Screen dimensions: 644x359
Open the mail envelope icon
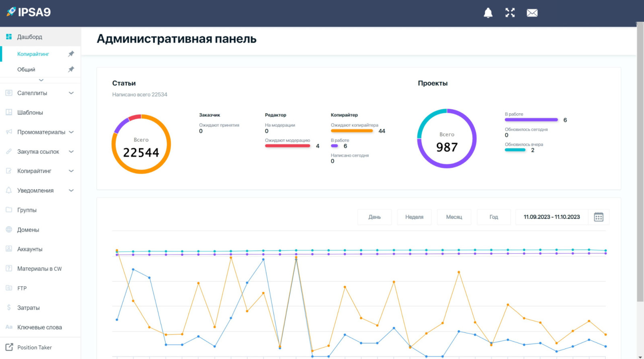[x=532, y=13]
